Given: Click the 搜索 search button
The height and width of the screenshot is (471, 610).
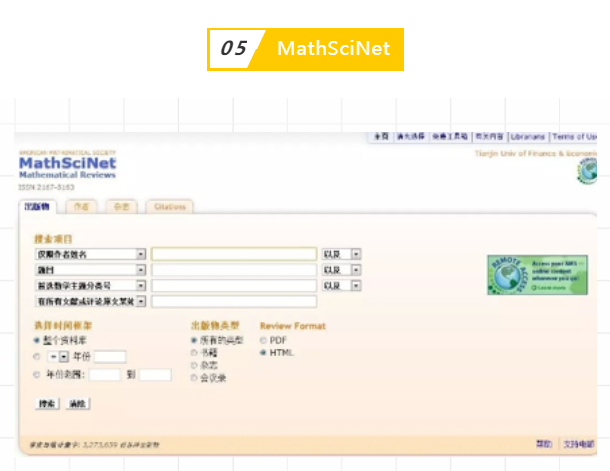Looking at the screenshot, I should (x=47, y=403).
